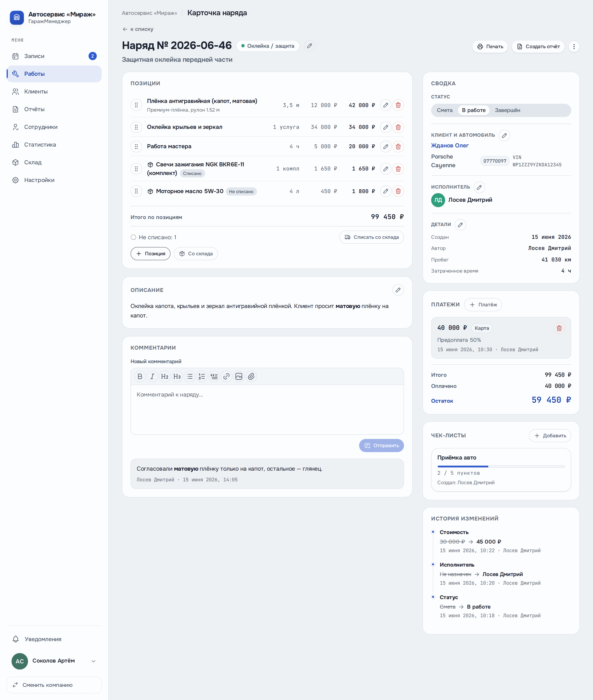This screenshot has width=593, height=700.
Task: Set status to В работе
Action: (474, 110)
